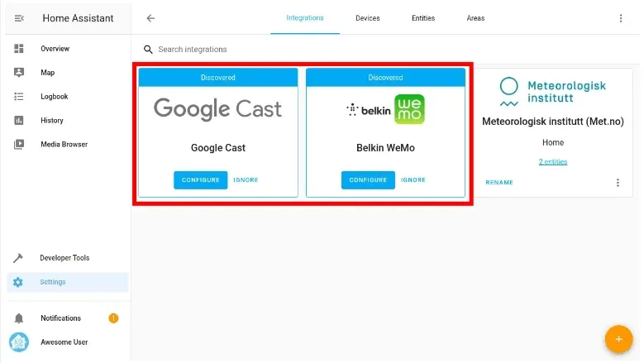Click Discovered header on Google Cast card
This screenshot has height=363, width=644.
[218, 78]
